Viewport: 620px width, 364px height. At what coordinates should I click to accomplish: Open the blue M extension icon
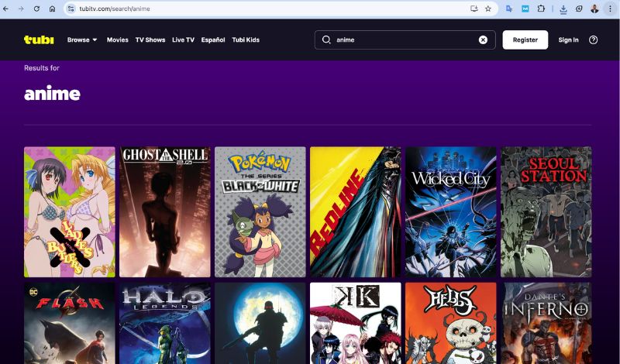[525, 9]
